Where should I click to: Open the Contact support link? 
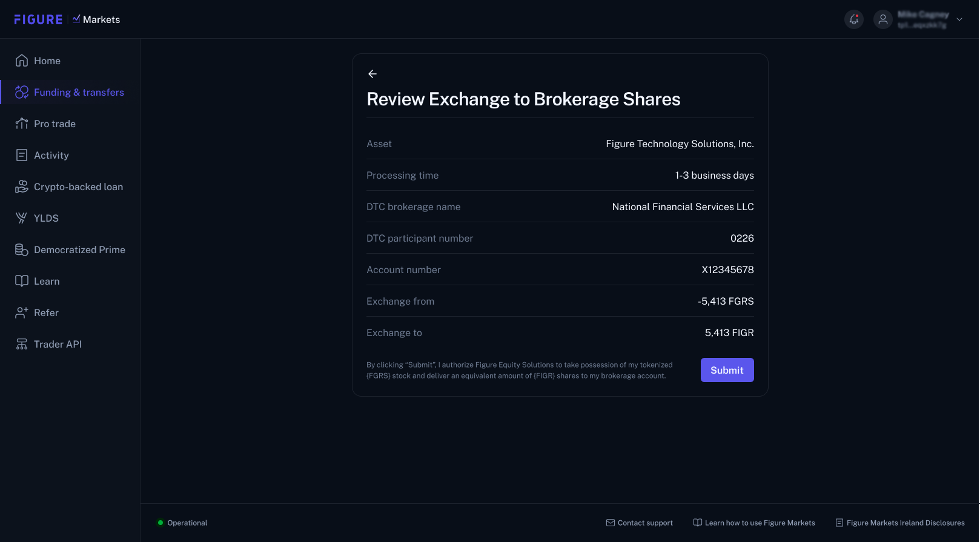click(x=645, y=523)
